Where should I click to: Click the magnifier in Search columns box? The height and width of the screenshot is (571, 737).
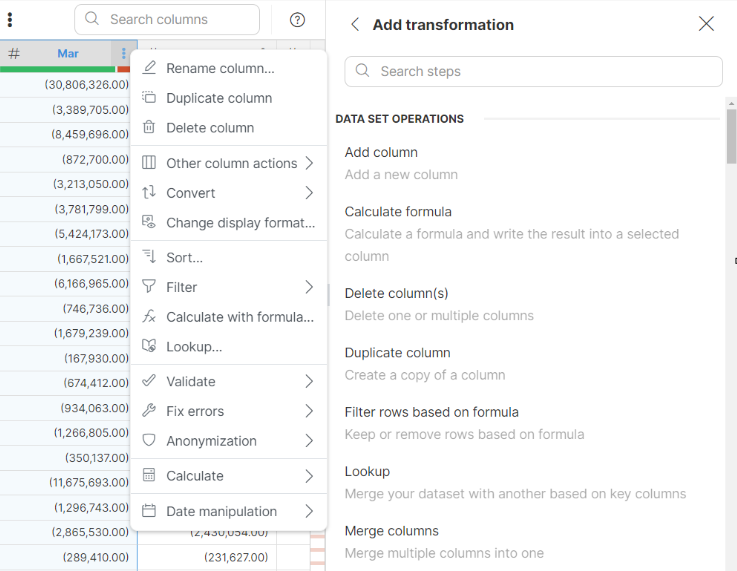coord(92,19)
